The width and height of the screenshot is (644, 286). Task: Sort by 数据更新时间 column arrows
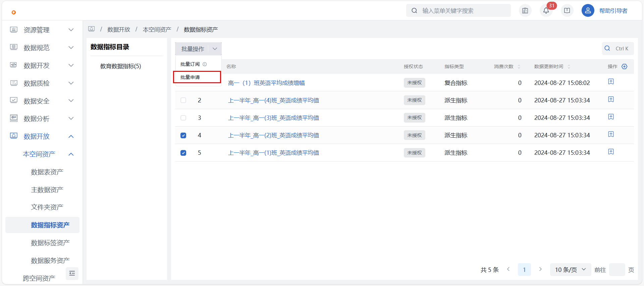pyautogui.click(x=569, y=66)
